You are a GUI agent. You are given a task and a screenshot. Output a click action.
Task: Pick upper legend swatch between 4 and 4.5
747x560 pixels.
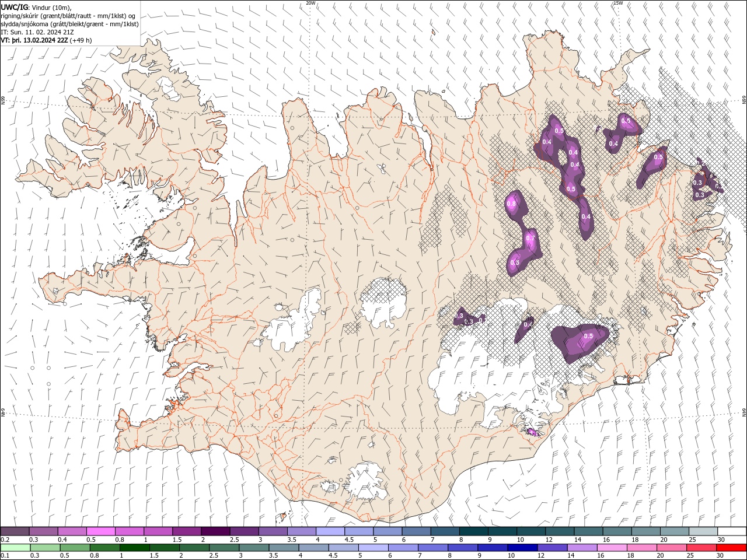[330, 531]
